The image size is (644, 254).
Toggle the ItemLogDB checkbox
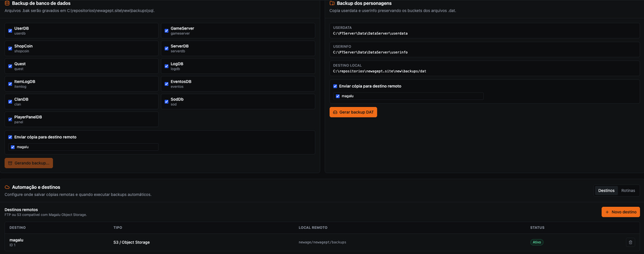tap(10, 83)
